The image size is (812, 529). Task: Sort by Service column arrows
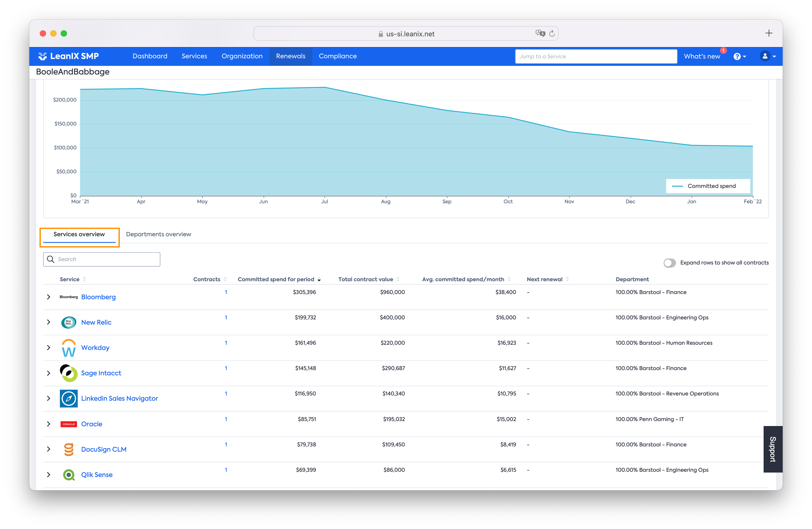coord(84,279)
